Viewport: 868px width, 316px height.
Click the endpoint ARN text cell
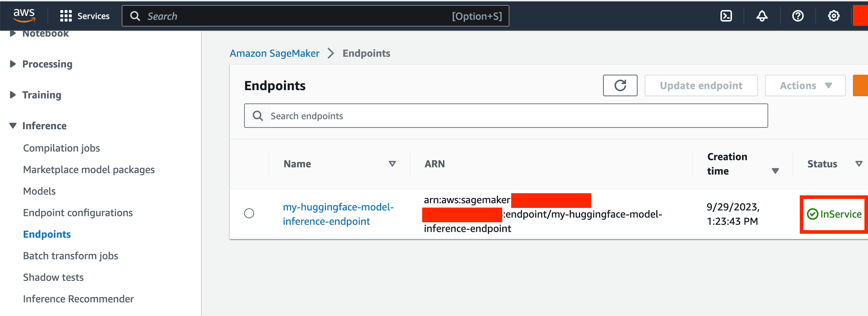[543, 214]
